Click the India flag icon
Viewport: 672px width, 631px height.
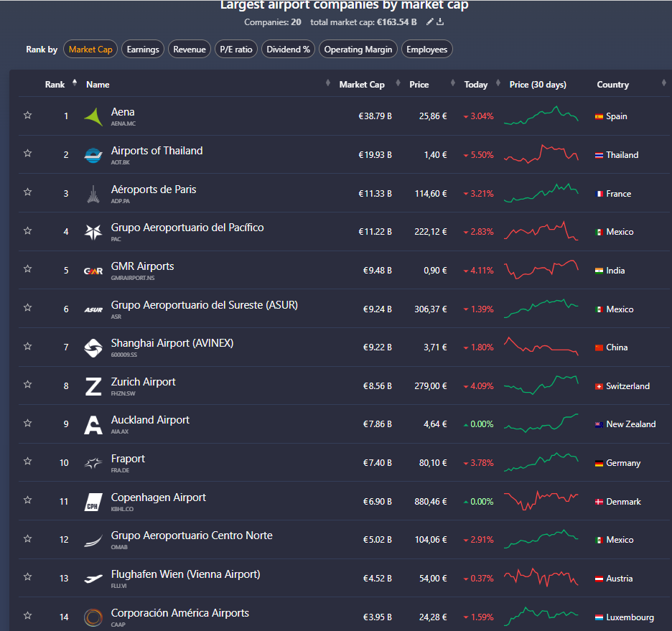(599, 271)
